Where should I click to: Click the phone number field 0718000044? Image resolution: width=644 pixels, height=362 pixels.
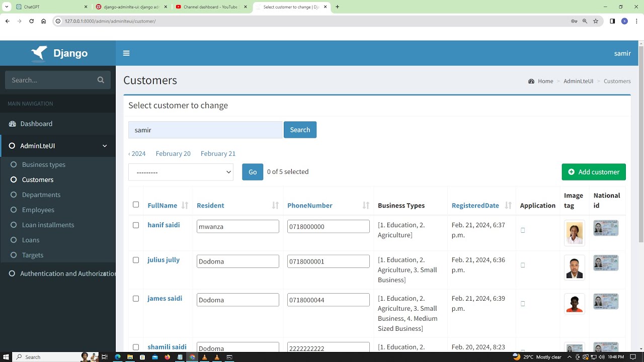[x=329, y=300]
